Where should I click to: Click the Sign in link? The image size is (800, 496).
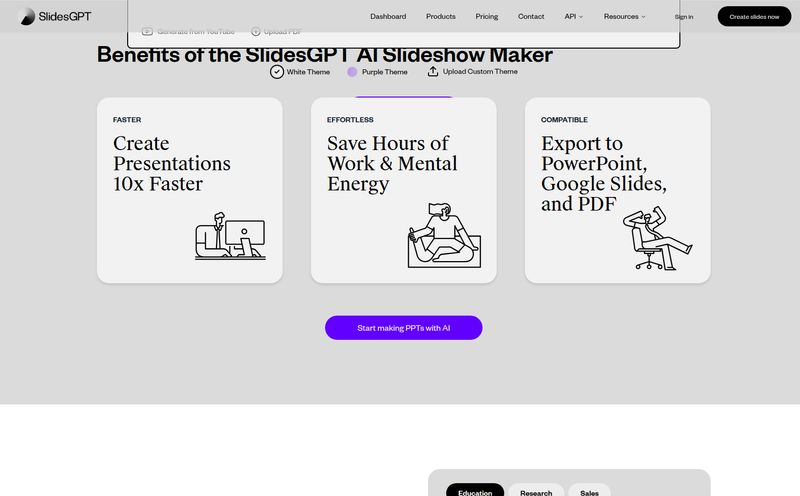tap(684, 17)
